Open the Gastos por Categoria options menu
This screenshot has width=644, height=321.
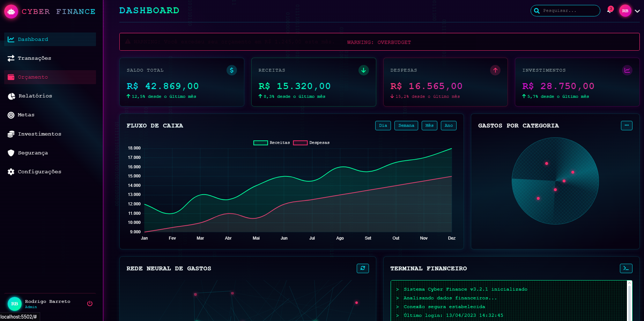pyautogui.click(x=627, y=125)
